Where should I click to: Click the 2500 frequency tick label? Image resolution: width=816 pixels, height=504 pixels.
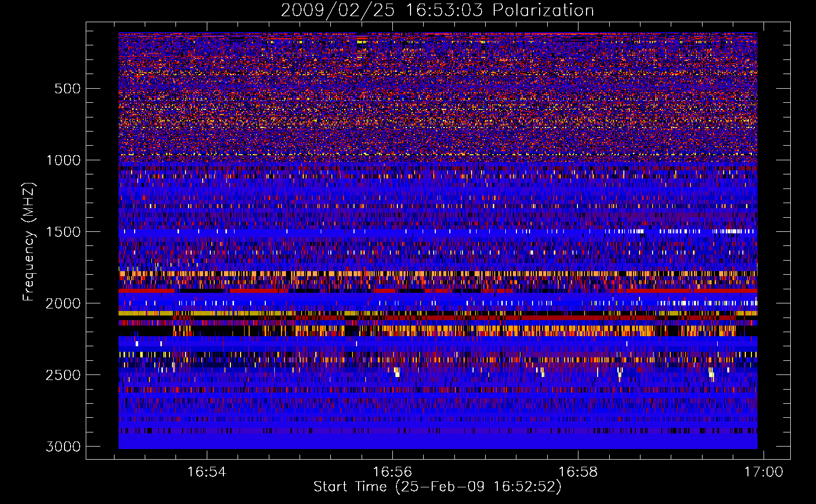tap(63, 375)
